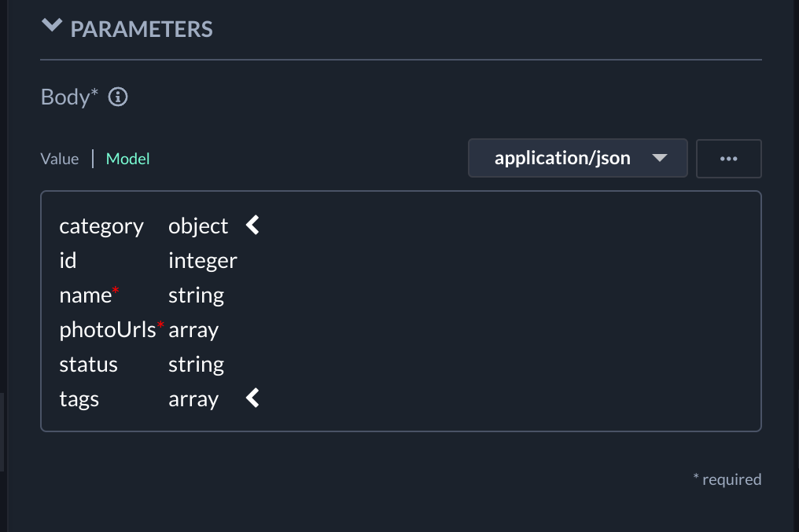The height and width of the screenshot is (532, 799).
Task: Select the id property name
Action: point(68,261)
